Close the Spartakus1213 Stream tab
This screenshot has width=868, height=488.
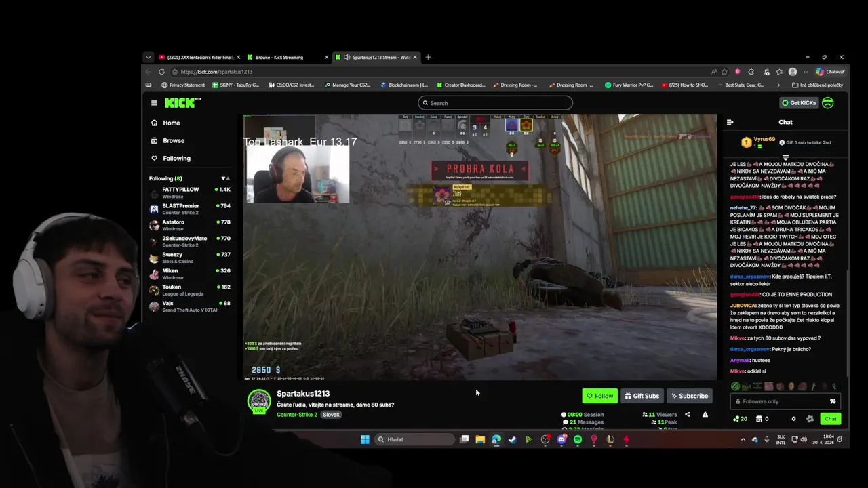[415, 57]
